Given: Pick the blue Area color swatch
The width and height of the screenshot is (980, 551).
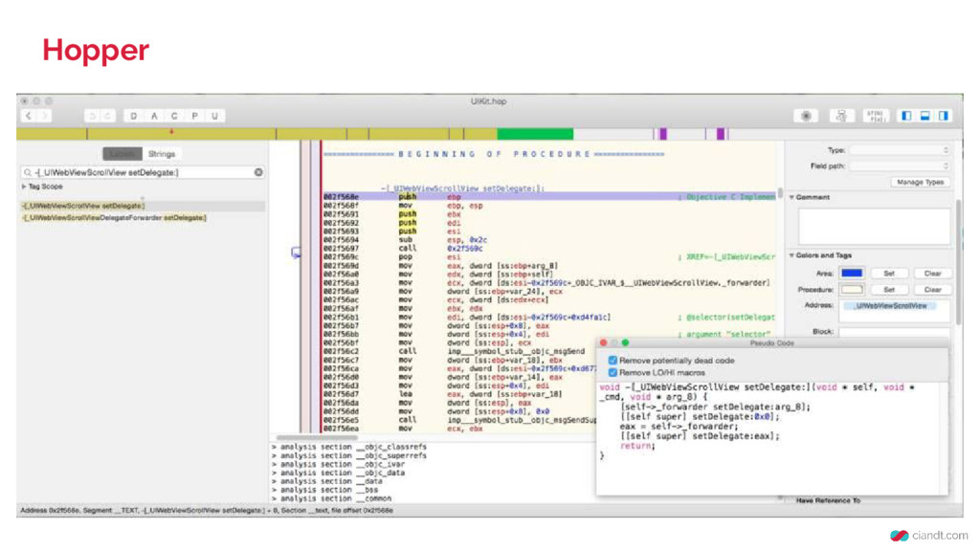Looking at the screenshot, I should [852, 273].
